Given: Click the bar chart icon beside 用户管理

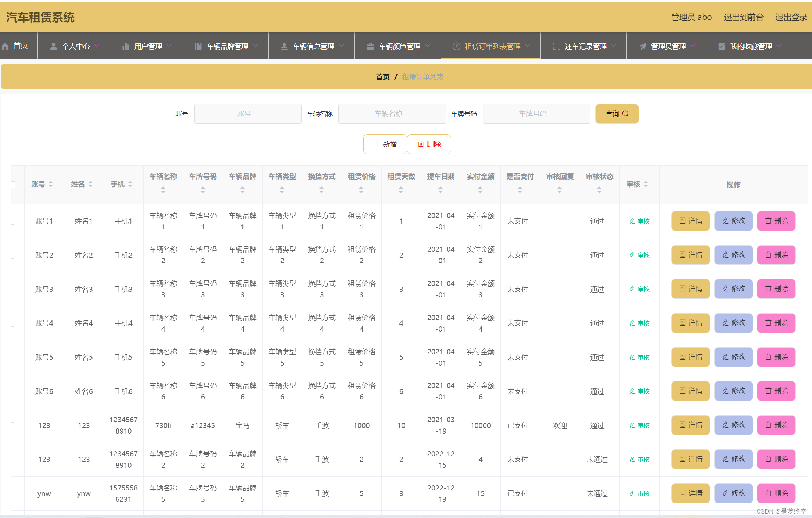Looking at the screenshot, I should coord(126,46).
